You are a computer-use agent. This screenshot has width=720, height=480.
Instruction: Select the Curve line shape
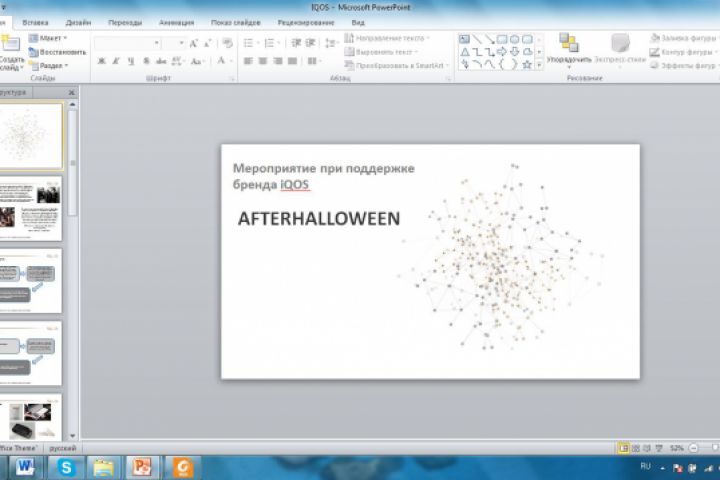(x=489, y=65)
